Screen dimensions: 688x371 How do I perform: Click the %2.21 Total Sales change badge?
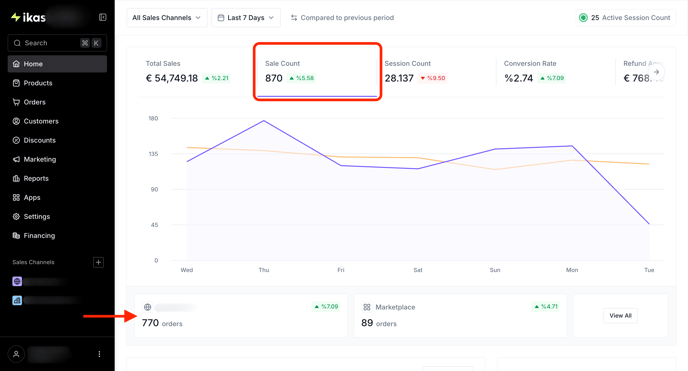coord(217,78)
